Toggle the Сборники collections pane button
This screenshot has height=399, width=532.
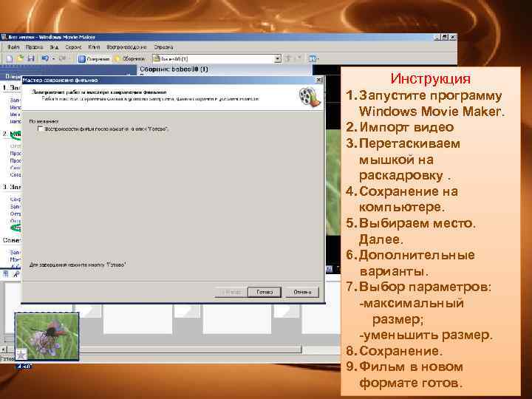(x=130, y=58)
